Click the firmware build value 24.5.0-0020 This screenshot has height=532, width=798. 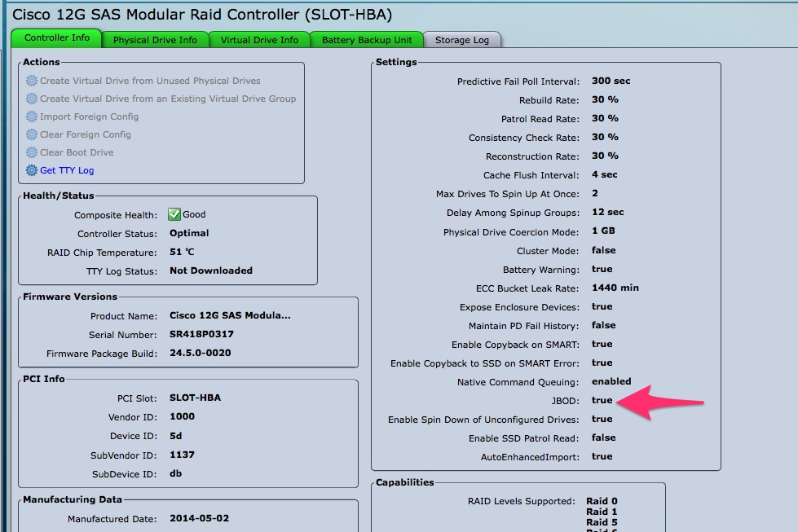click(x=200, y=353)
